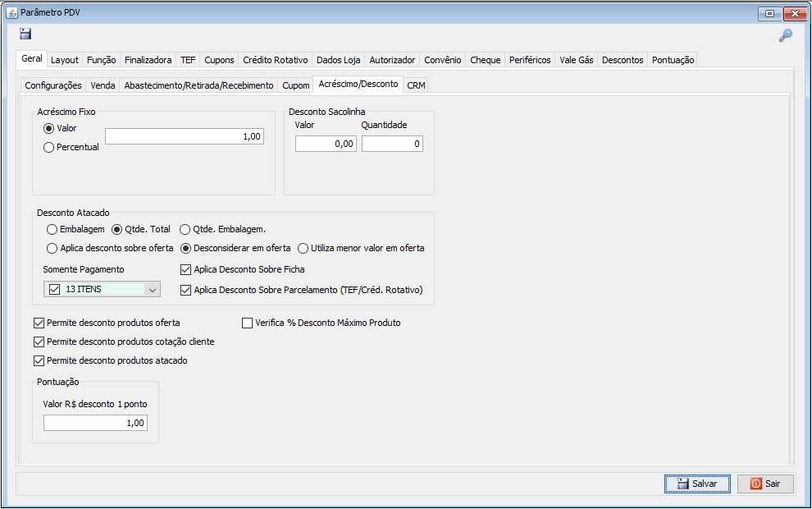
Task: Toggle the checkbox inside 13 ITENS combo
Action: tap(55, 289)
